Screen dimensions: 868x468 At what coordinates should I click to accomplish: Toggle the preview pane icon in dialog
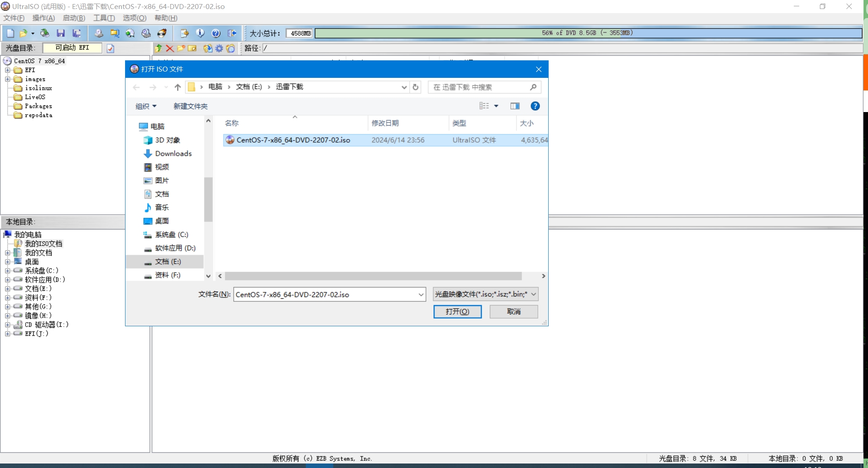(515, 106)
